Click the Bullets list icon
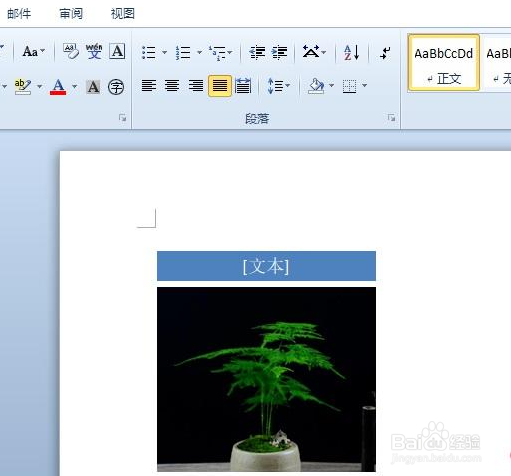The width and height of the screenshot is (511, 476). point(149,52)
